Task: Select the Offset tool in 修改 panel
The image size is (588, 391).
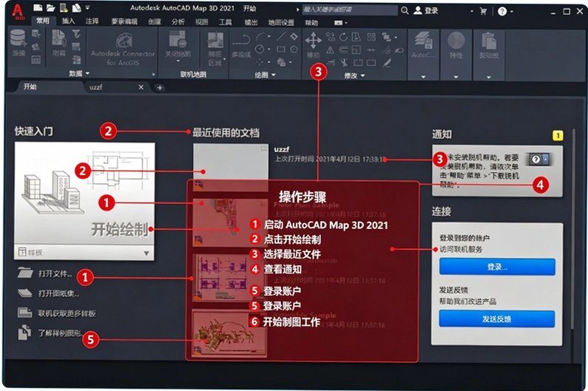Action: pyautogui.click(x=343, y=50)
